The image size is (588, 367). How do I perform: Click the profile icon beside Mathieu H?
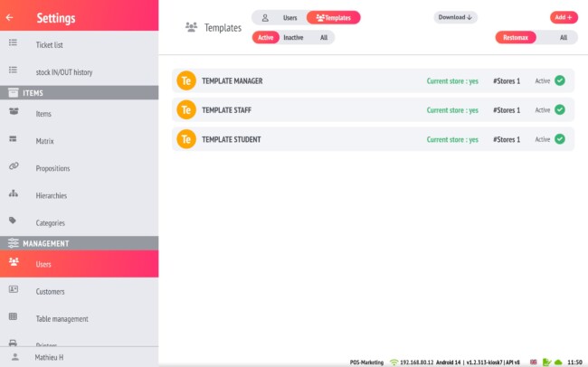point(15,356)
